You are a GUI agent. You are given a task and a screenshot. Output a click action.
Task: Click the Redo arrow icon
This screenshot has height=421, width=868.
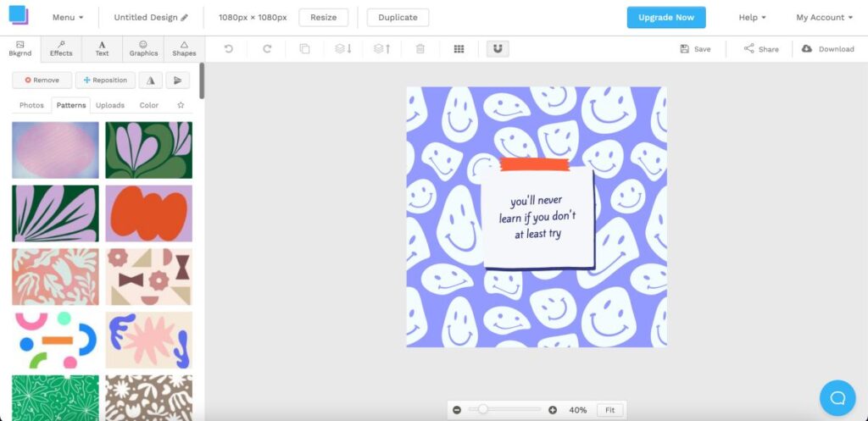[267, 48]
